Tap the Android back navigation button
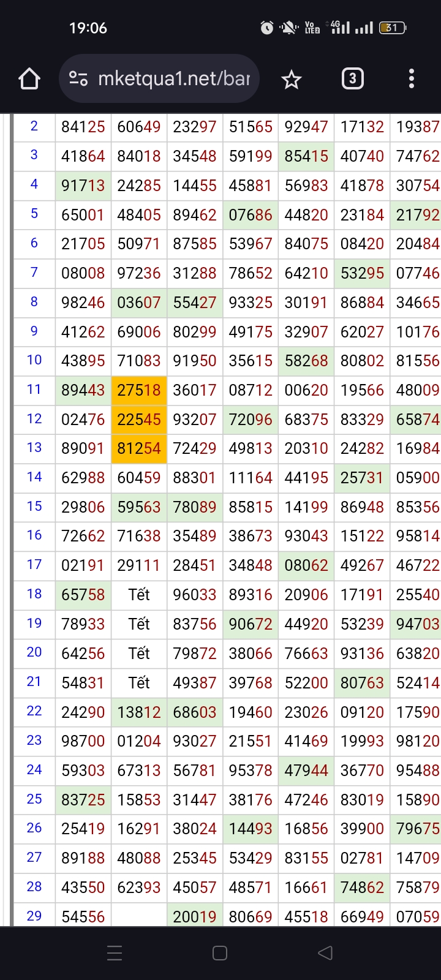 [x=325, y=953]
